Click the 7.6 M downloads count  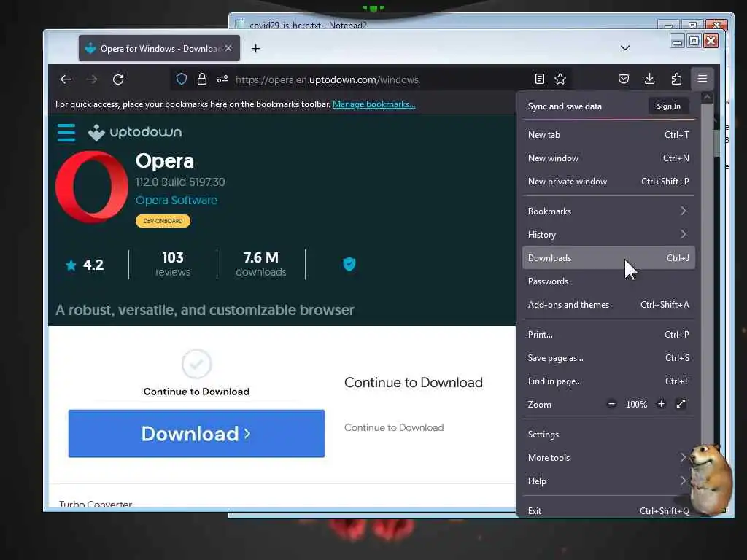[x=261, y=264]
